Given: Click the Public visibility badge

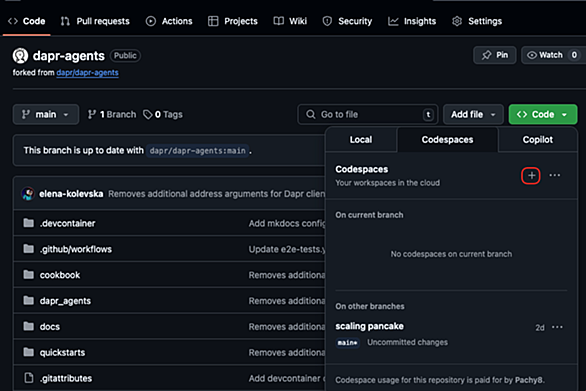Looking at the screenshot, I should (x=125, y=56).
